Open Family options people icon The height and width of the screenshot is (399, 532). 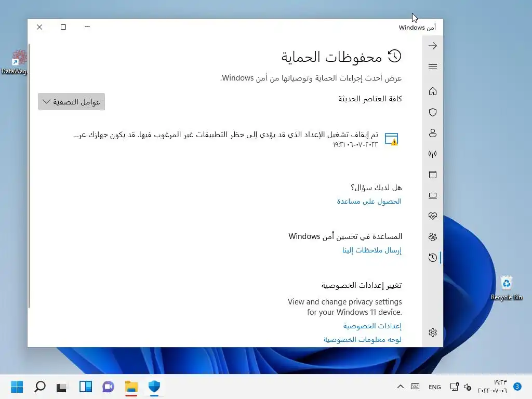[433, 237]
